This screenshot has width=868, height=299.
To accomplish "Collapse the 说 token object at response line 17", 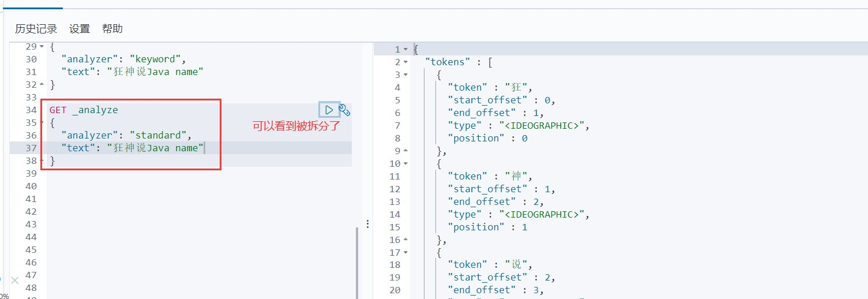I will coord(405,253).
